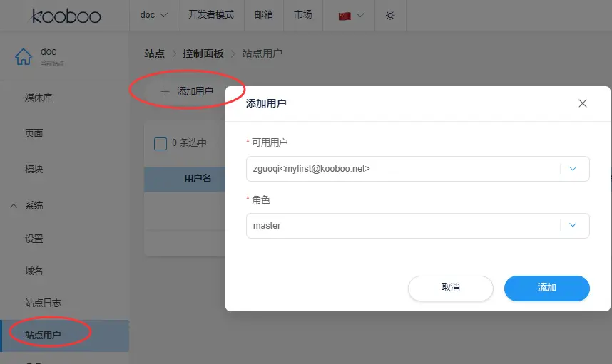Open 市场 in the top bar
The image size is (612, 364).
(x=302, y=15)
